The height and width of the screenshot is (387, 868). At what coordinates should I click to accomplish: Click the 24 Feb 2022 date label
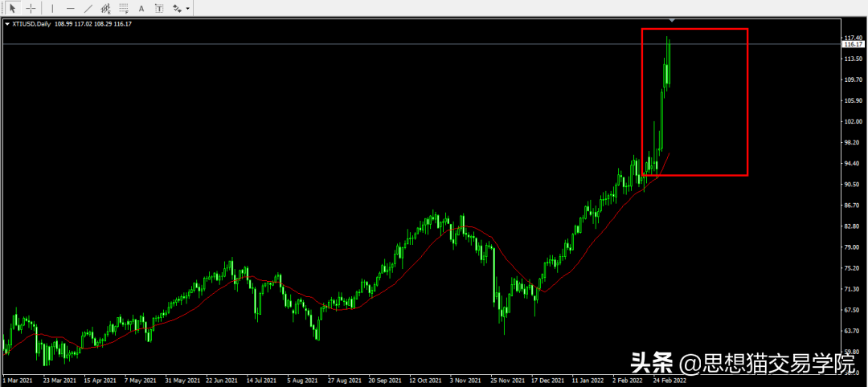coord(669,381)
